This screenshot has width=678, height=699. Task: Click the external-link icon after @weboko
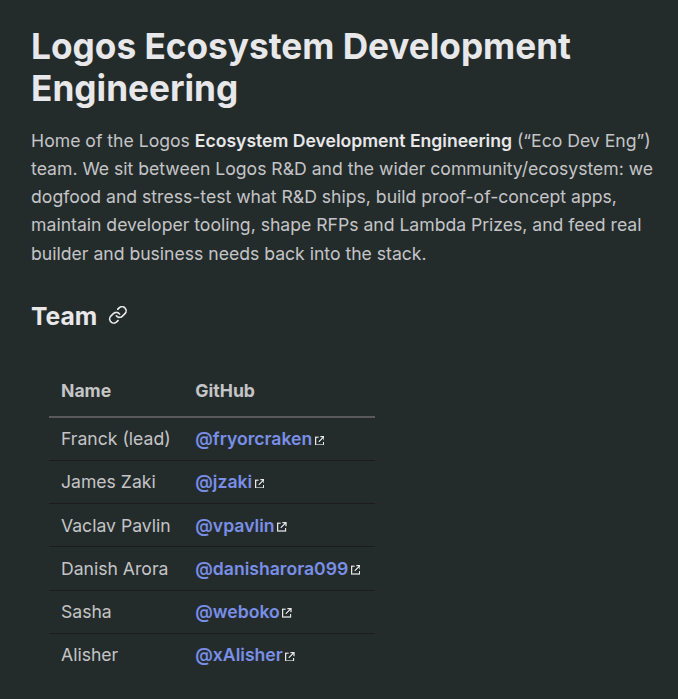point(287,613)
